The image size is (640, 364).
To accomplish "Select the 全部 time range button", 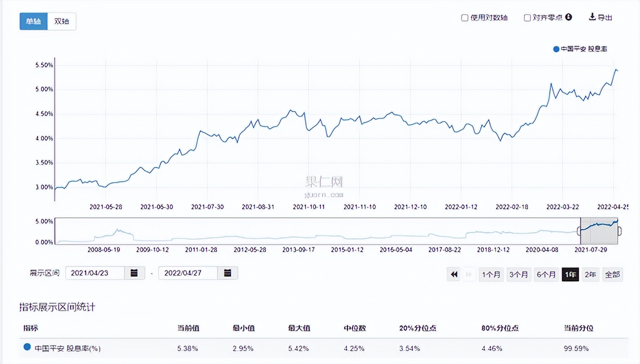I will (612, 274).
